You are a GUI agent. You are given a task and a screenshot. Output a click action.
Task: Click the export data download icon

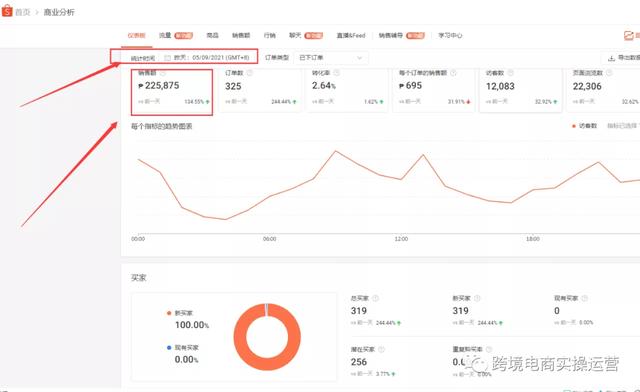coord(611,58)
